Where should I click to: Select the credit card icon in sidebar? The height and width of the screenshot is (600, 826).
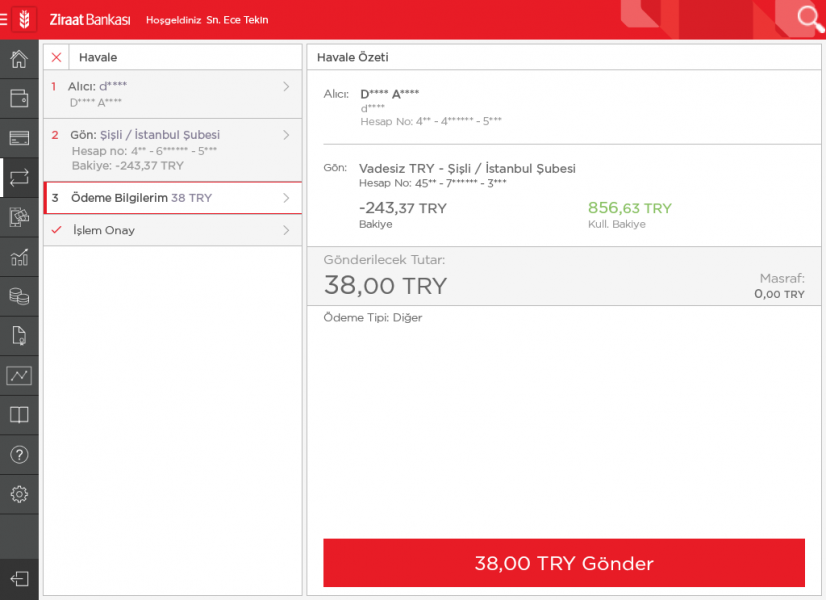click(19, 138)
